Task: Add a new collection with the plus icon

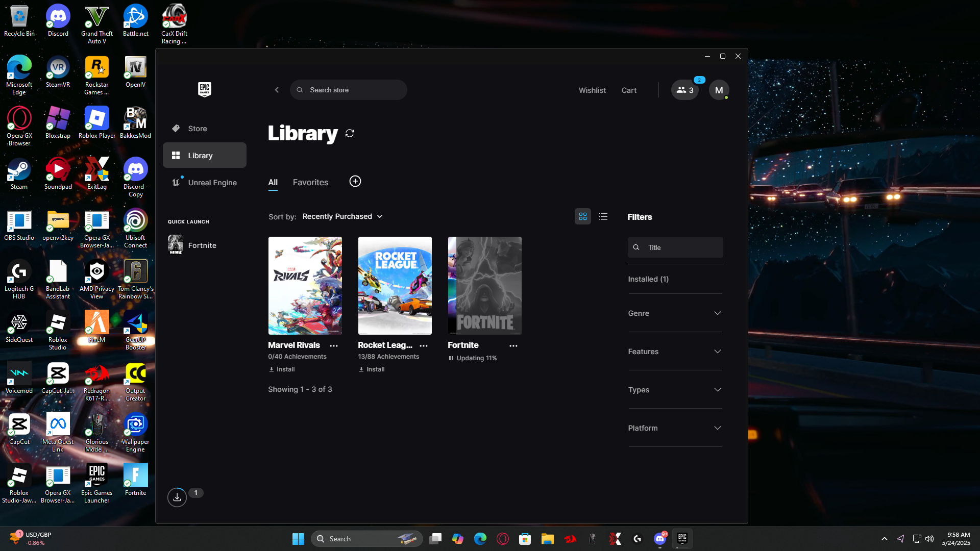Action: (x=355, y=182)
